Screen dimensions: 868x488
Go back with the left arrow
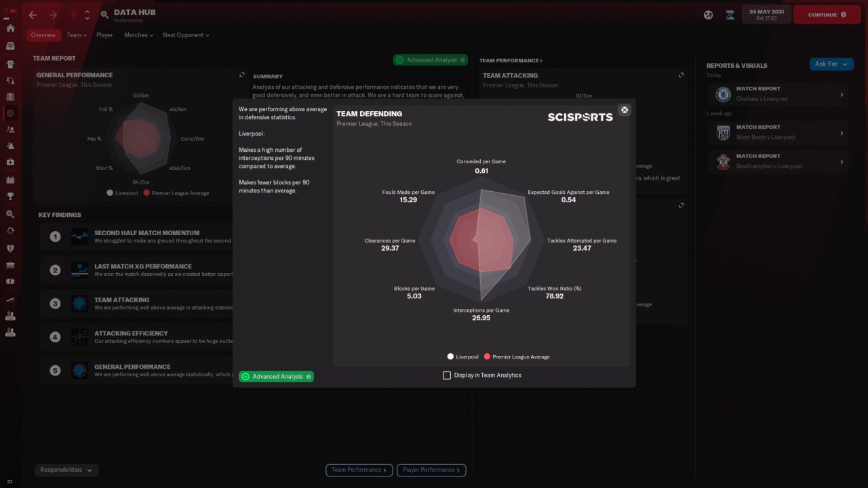tap(33, 14)
